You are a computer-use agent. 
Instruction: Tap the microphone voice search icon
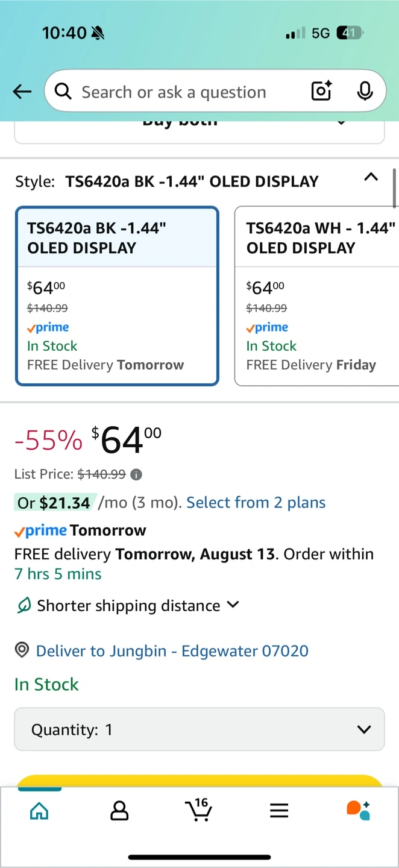pyautogui.click(x=364, y=92)
